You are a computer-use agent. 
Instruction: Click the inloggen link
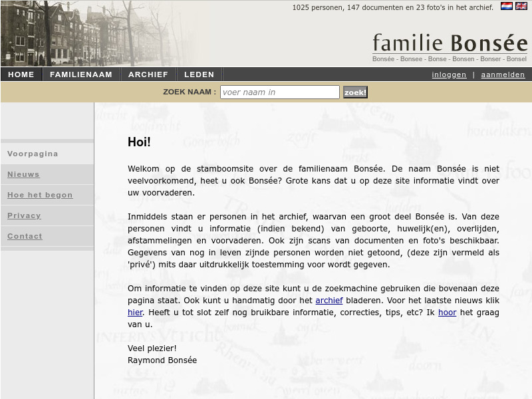point(449,74)
